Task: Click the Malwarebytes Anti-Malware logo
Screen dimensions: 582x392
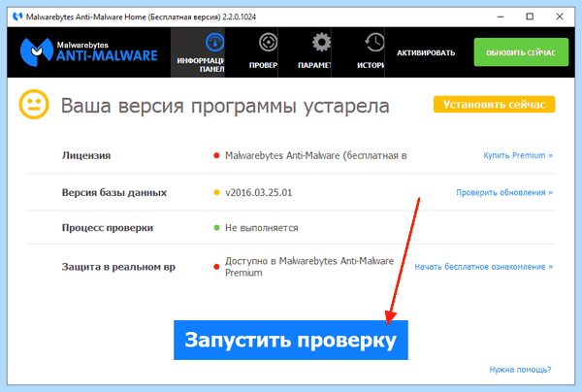Action: [88, 52]
